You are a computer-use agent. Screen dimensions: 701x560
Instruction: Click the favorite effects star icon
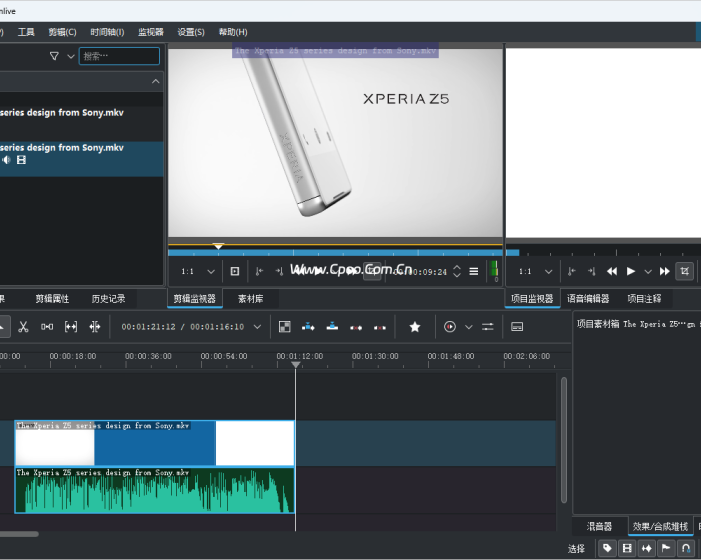tap(415, 327)
